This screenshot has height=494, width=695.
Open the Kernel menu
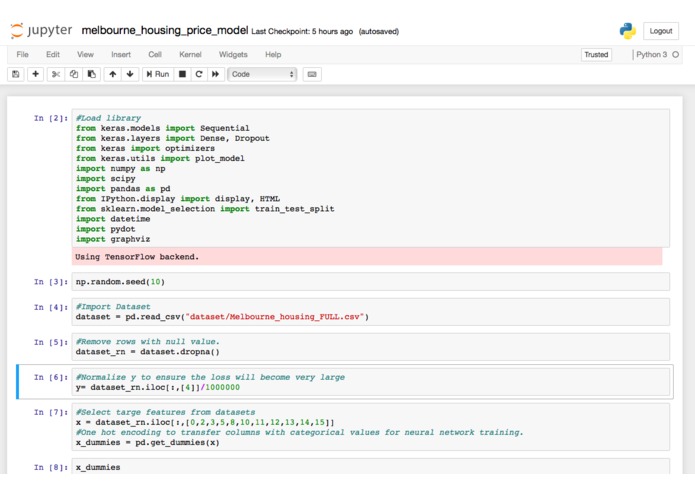click(190, 54)
